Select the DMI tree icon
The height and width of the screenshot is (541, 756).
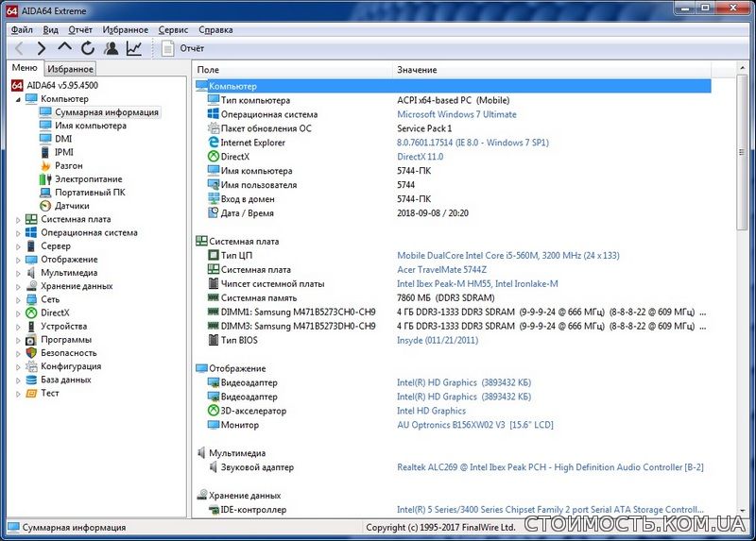[x=45, y=139]
